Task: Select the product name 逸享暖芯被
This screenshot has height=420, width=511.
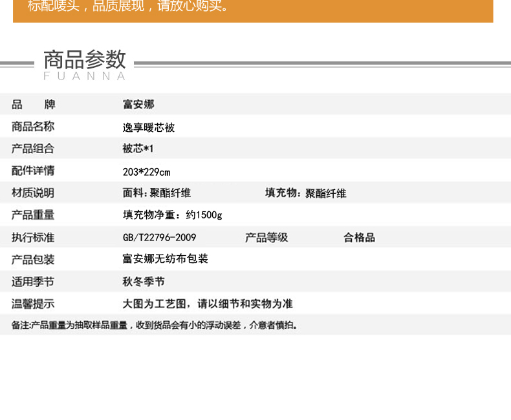Action: click(x=149, y=127)
